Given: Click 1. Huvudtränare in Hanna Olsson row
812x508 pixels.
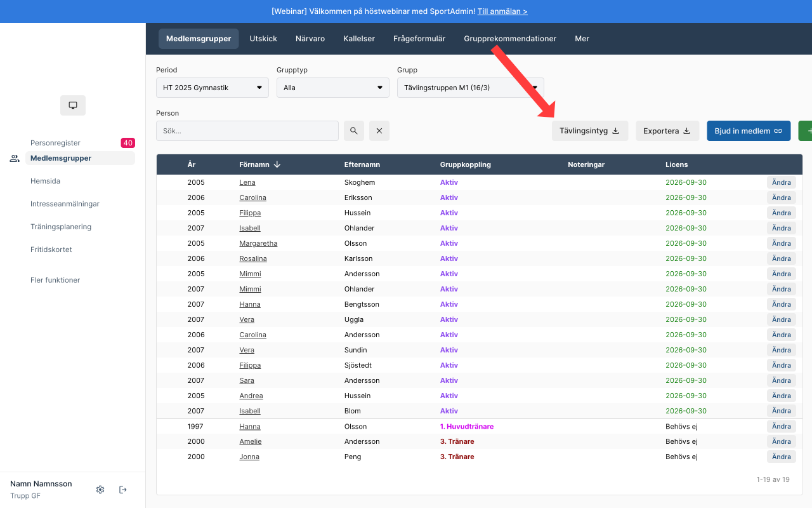Looking at the screenshot, I should click(467, 426).
